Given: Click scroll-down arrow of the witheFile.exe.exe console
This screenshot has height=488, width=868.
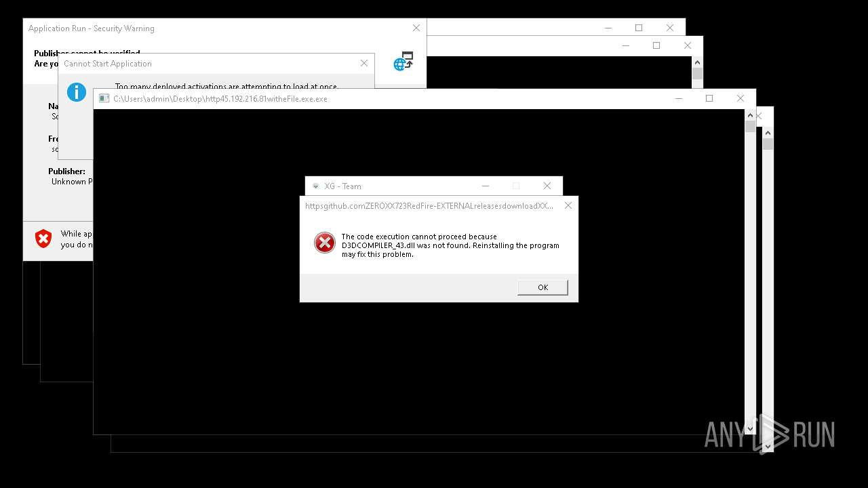Looking at the screenshot, I should [750, 428].
